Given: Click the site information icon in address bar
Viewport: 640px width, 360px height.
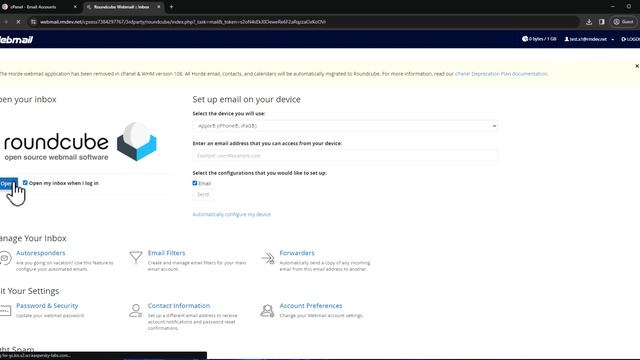Looking at the screenshot, I should (x=33, y=22).
